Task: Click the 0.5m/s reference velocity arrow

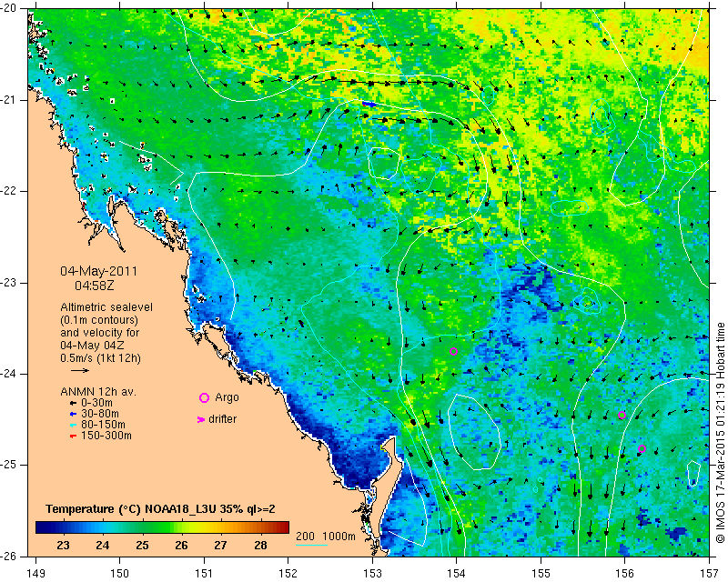Action: (x=80, y=370)
